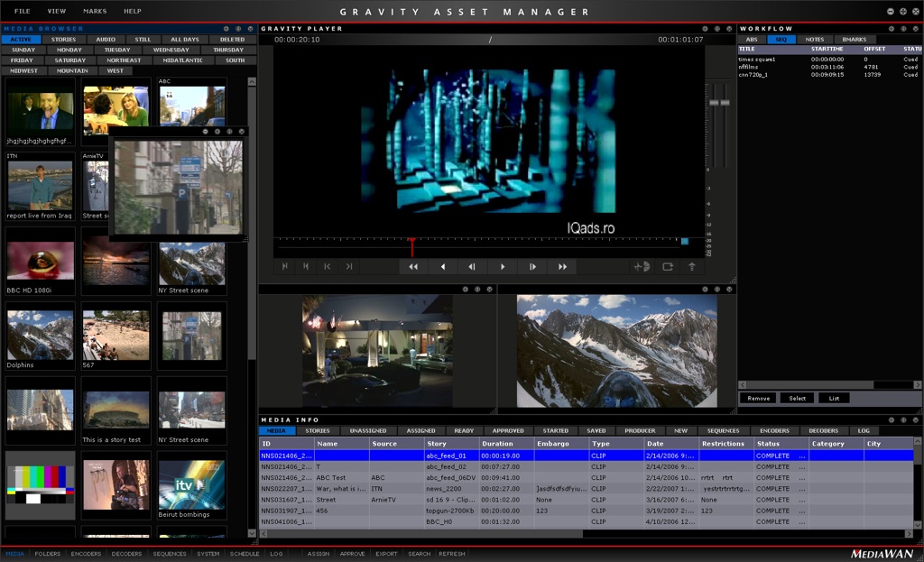The width and height of the screenshot is (924, 562).
Task: Select the Beirut bombings thumbnail
Action: (x=191, y=485)
